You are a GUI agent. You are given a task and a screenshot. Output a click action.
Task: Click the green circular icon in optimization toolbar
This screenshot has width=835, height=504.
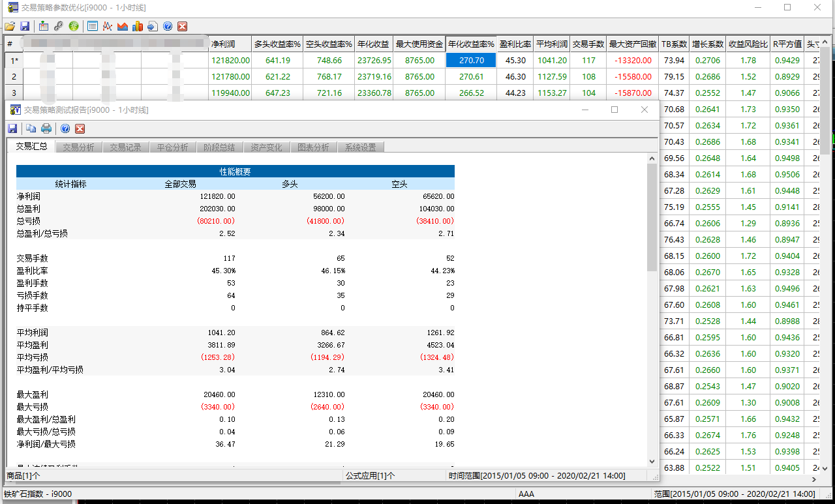click(x=74, y=27)
